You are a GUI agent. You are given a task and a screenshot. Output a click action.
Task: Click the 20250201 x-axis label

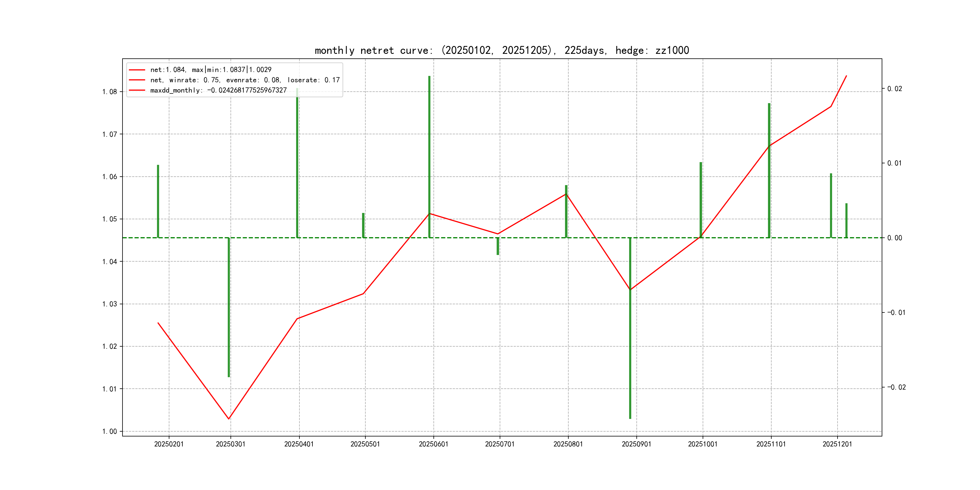point(168,444)
